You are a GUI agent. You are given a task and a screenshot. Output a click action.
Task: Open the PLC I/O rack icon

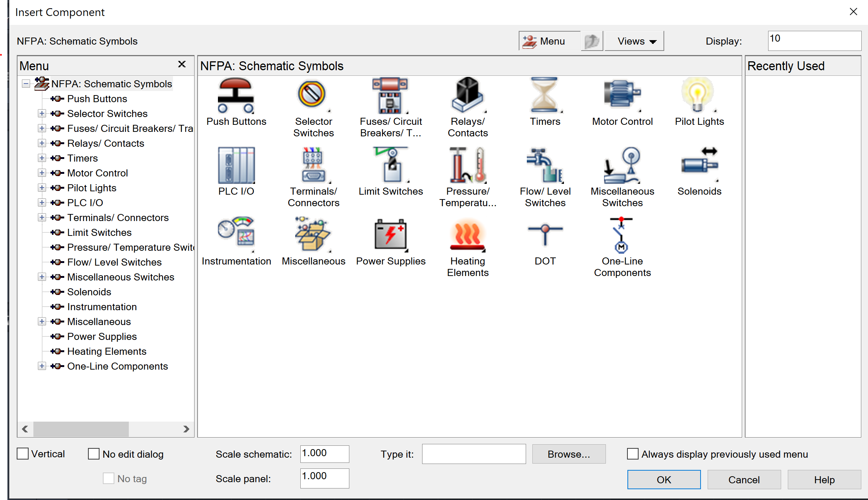coord(236,165)
